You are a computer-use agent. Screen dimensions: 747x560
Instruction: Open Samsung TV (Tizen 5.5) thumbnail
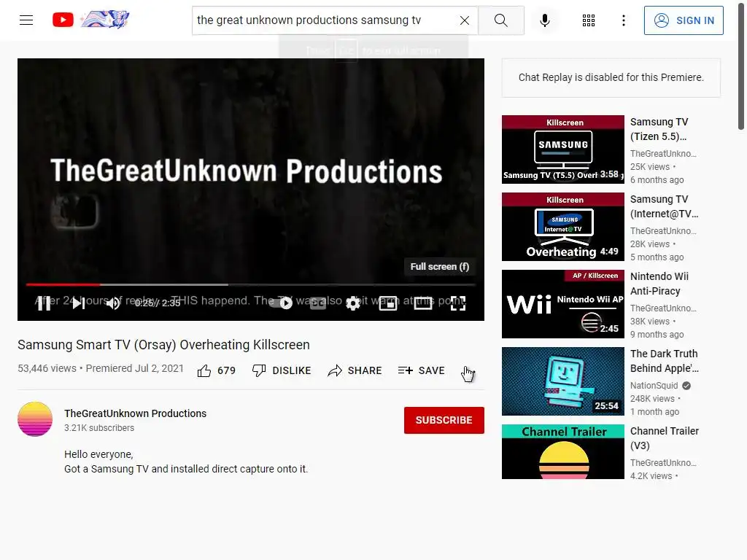click(x=562, y=149)
